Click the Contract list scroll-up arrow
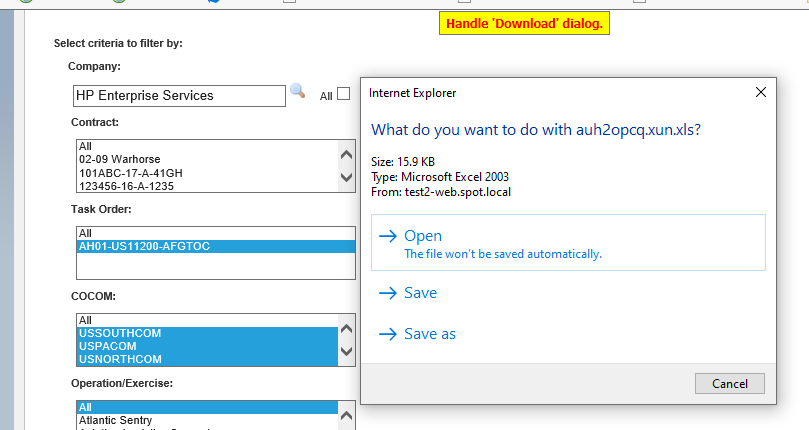Viewport: 809px width, 430px height. pos(347,155)
